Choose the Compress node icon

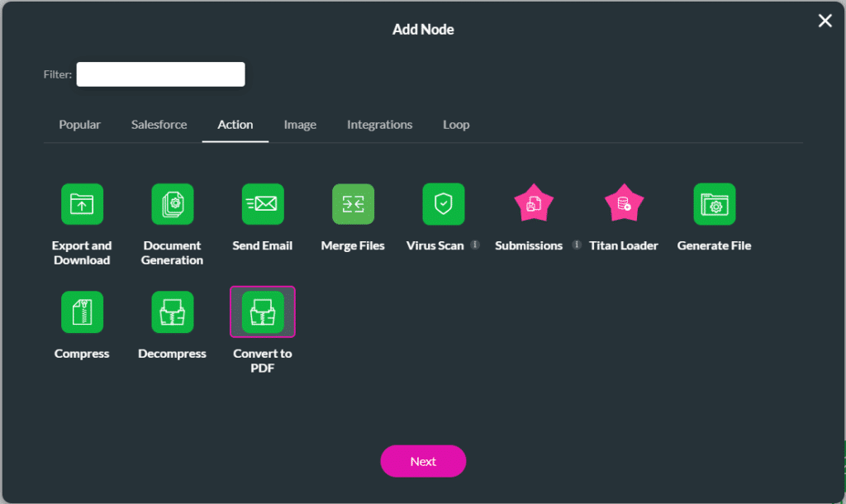[x=82, y=311]
